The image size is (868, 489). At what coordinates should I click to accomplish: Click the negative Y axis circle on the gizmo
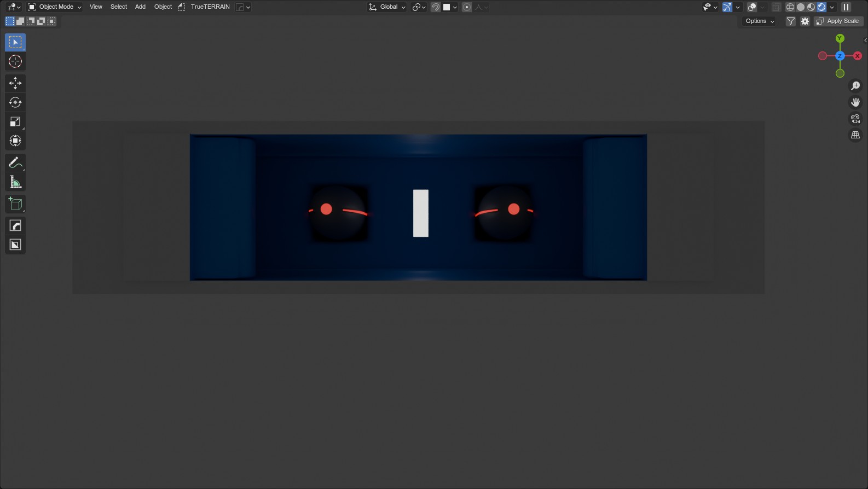coord(840,73)
